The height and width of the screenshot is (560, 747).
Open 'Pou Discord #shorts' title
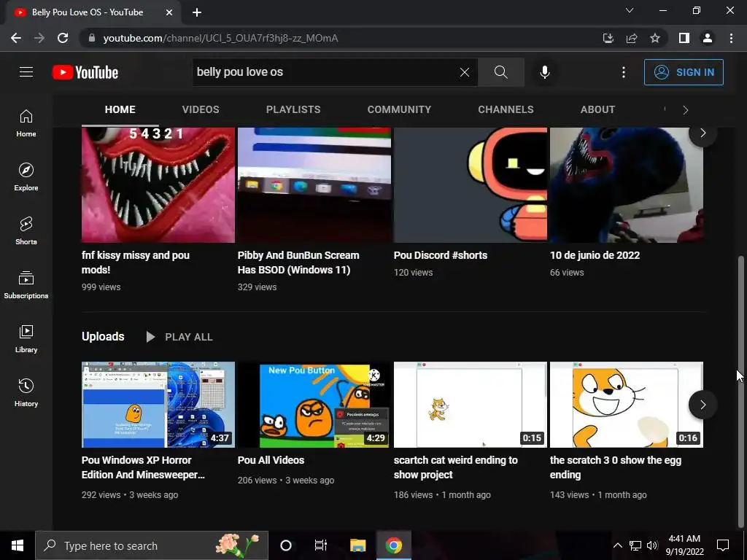pos(440,255)
